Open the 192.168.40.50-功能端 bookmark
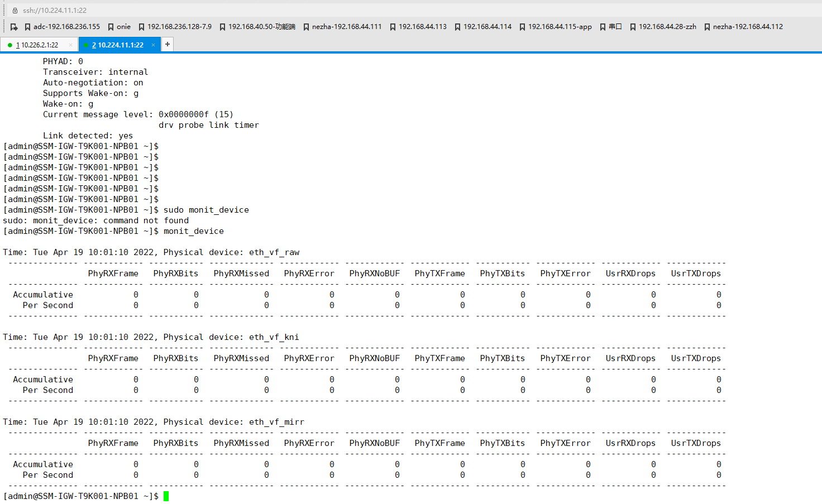Viewport: 822px width, 504px height. (x=257, y=27)
